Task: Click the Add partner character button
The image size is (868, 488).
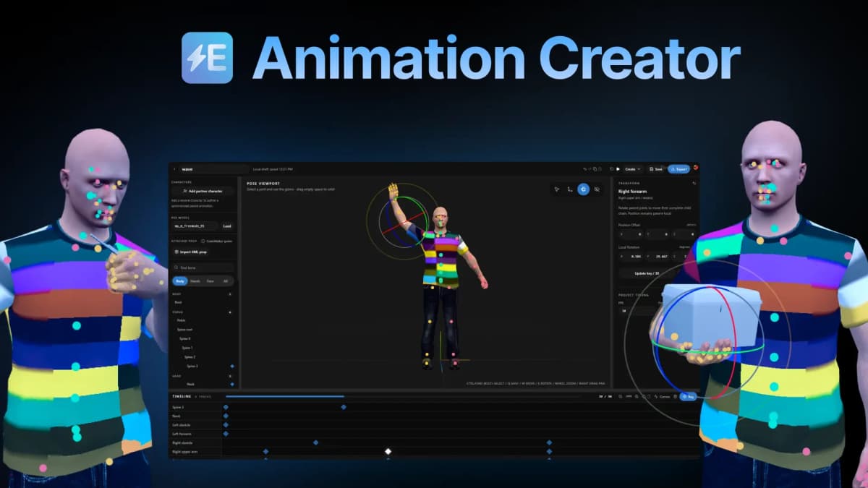Action: pyautogui.click(x=203, y=191)
